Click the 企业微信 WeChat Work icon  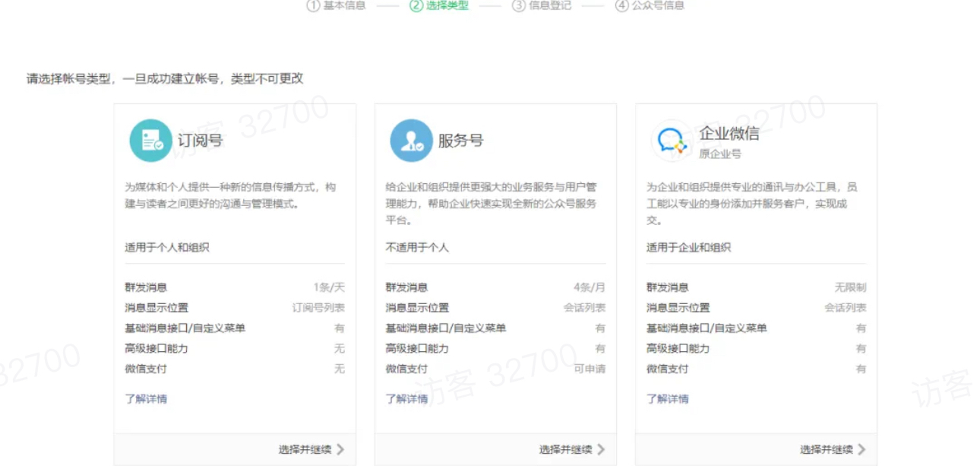point(671,141)
